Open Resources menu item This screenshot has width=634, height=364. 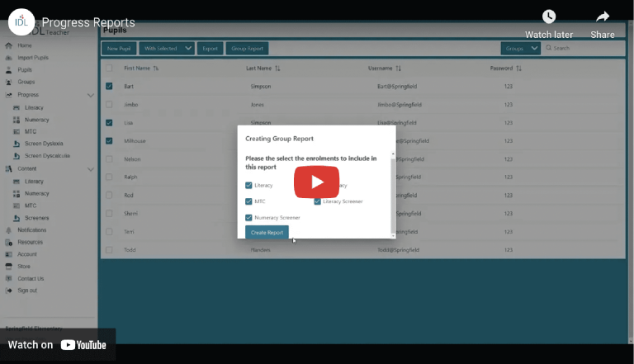(30, 243)
